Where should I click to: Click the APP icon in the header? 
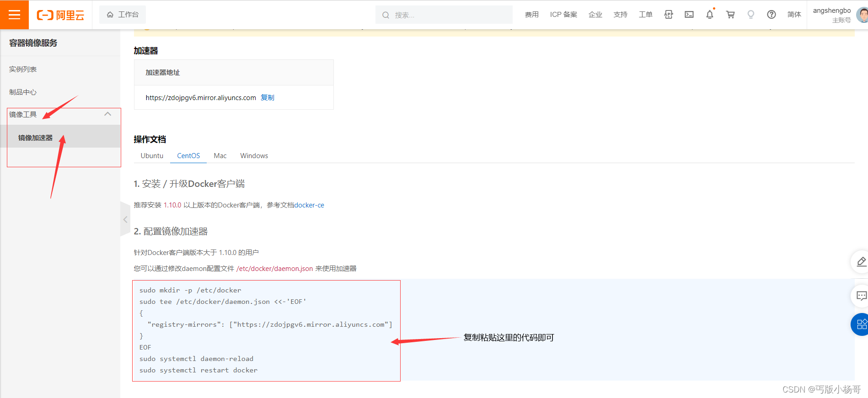[x=669, y=15]
